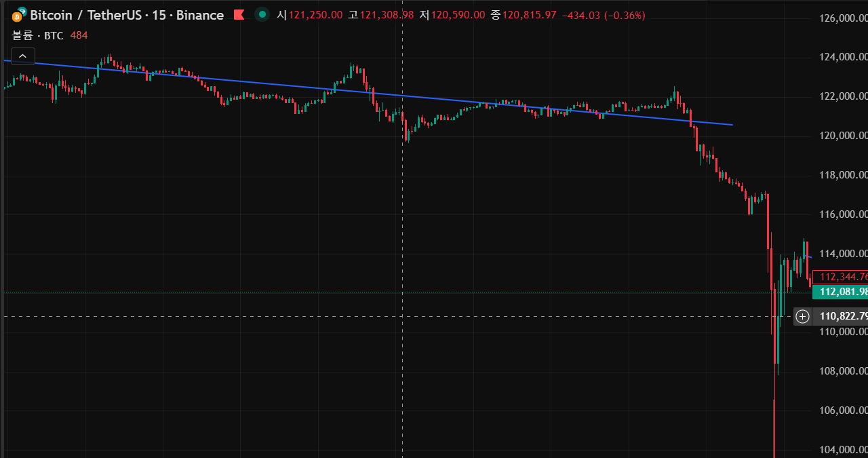Click the change value −434.03 (−0.36%)
Screen dimensions: 868x458
(x=604, y=15)
